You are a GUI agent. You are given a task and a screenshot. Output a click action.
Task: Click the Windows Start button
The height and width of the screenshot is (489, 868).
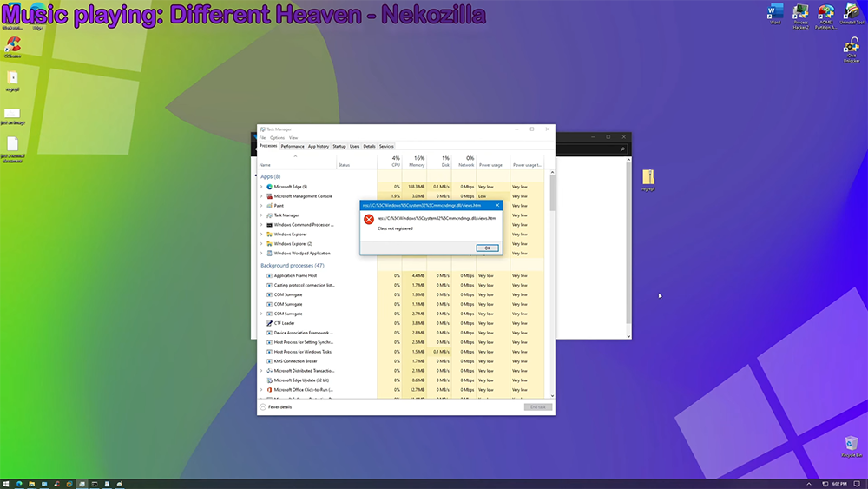[6, 484]
